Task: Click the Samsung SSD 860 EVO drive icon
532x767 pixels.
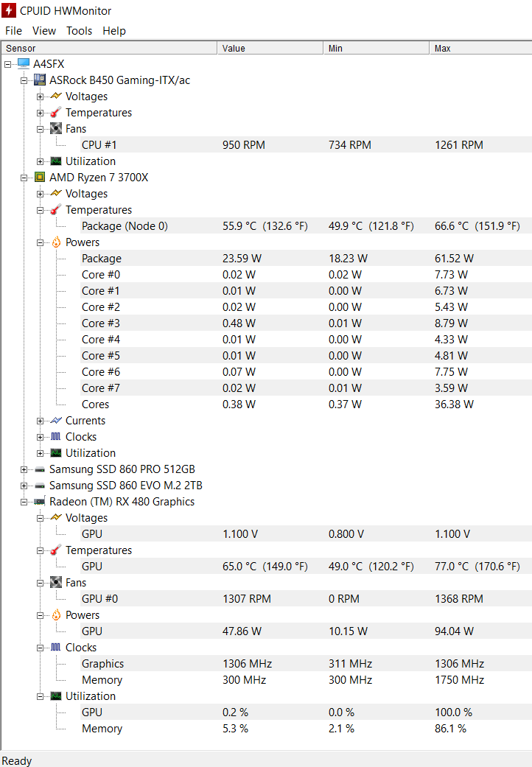Action: point(40,486)
